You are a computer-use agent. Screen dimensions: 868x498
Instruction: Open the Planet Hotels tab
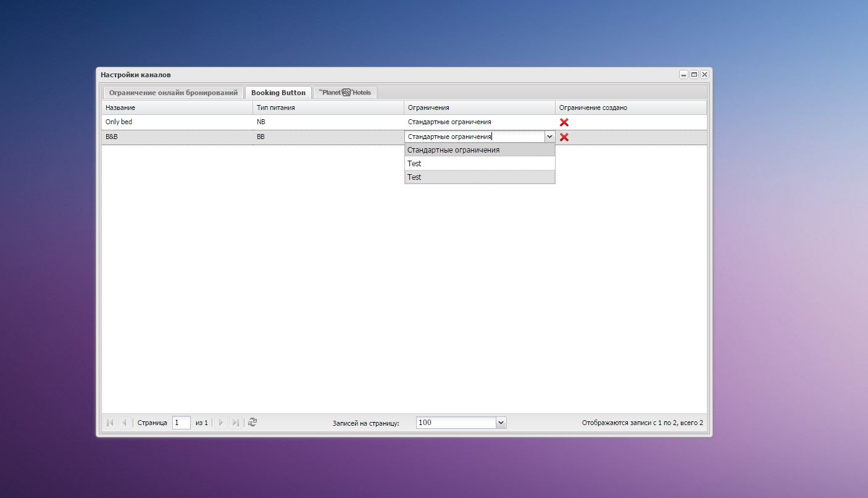click(x=345, y=93)
